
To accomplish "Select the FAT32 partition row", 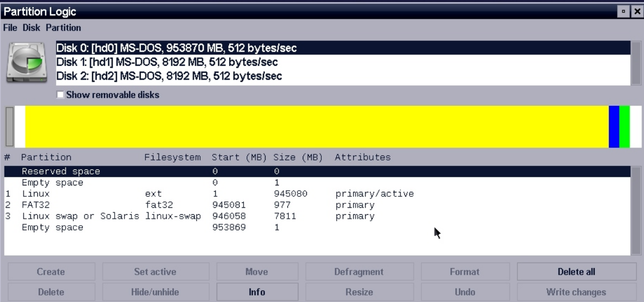I will (x=149, y=205).
